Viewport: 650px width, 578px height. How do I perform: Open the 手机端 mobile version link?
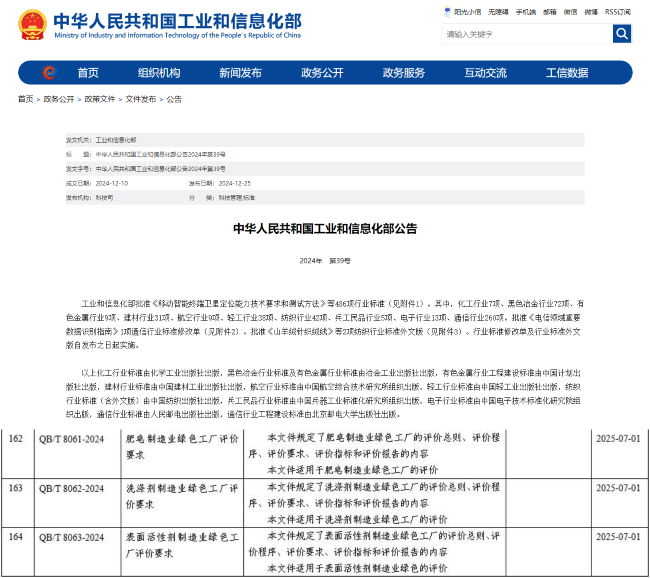526,12
